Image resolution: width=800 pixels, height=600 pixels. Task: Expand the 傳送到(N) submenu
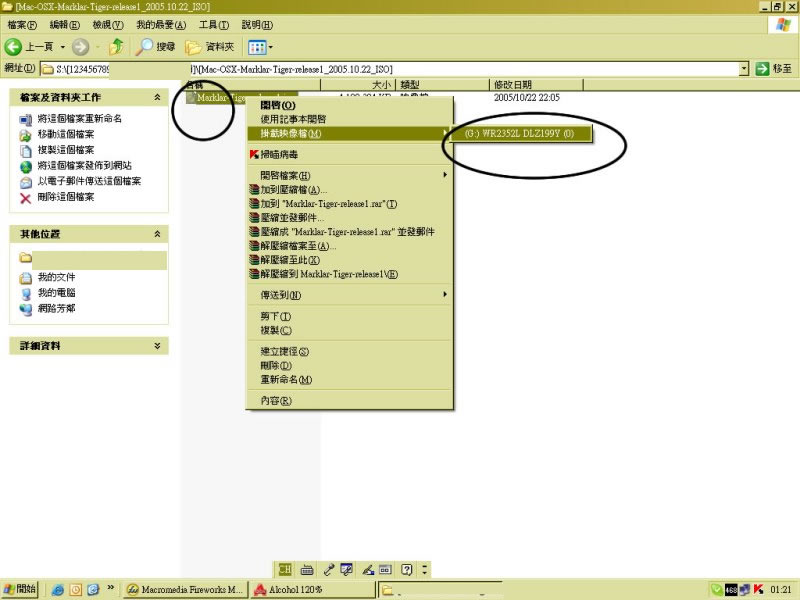(349, 295)
